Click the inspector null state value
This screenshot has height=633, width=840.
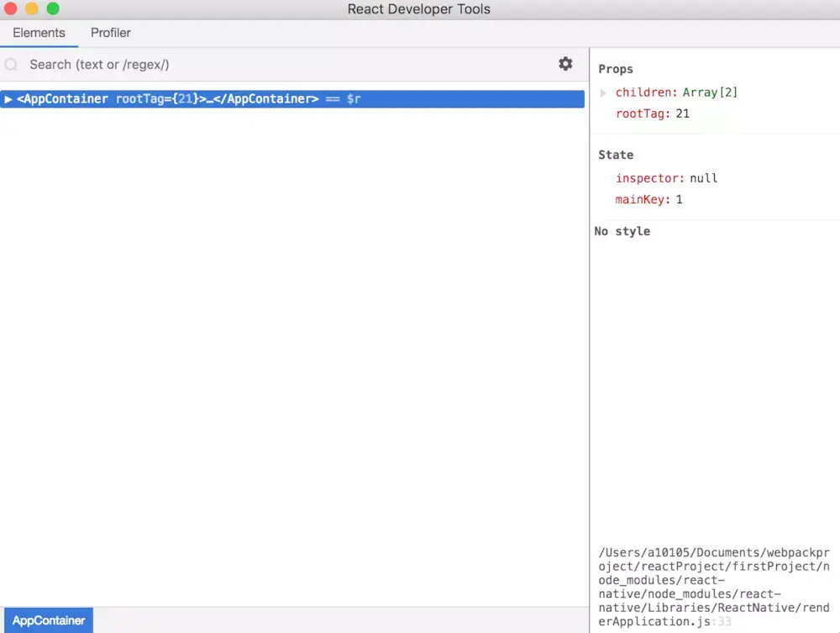point(703,178)
